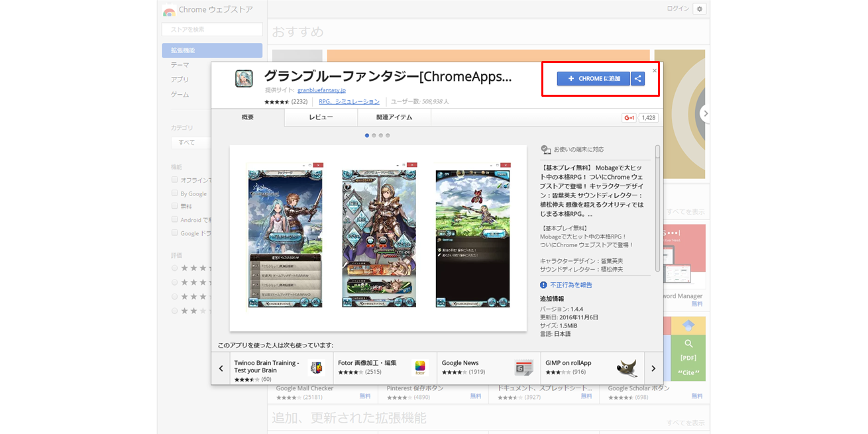Viewport: 868px width, 434px height.
Task: Click the G+1 button
Action: point(629,117)
